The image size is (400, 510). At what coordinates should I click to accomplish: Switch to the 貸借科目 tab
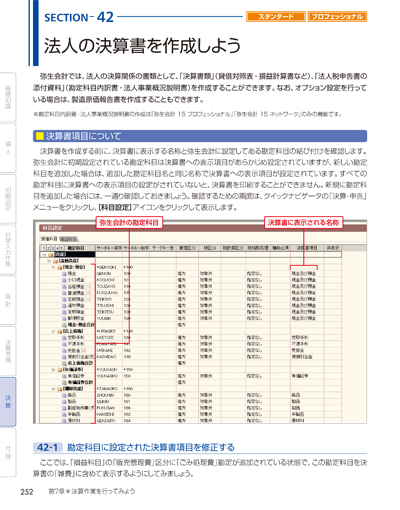(x=49, y=239)
